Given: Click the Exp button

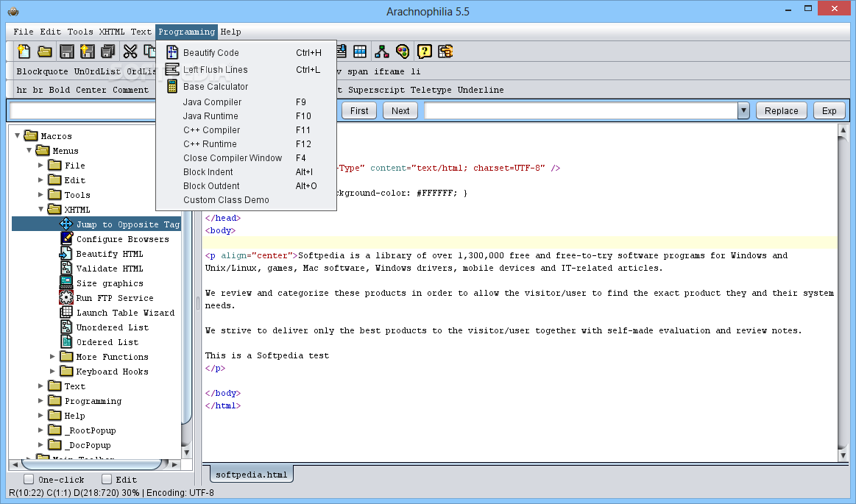Looking at the screenshot, I should coord(830,110).
